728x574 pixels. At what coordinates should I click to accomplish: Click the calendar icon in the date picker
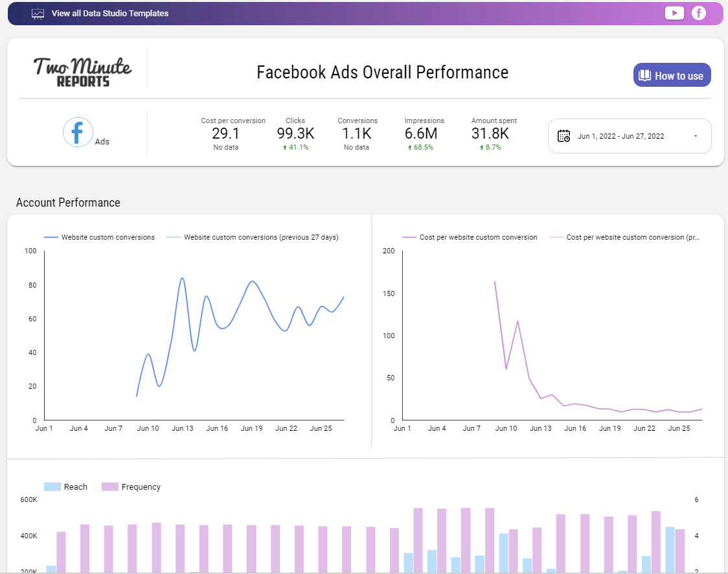coord(563,136)
